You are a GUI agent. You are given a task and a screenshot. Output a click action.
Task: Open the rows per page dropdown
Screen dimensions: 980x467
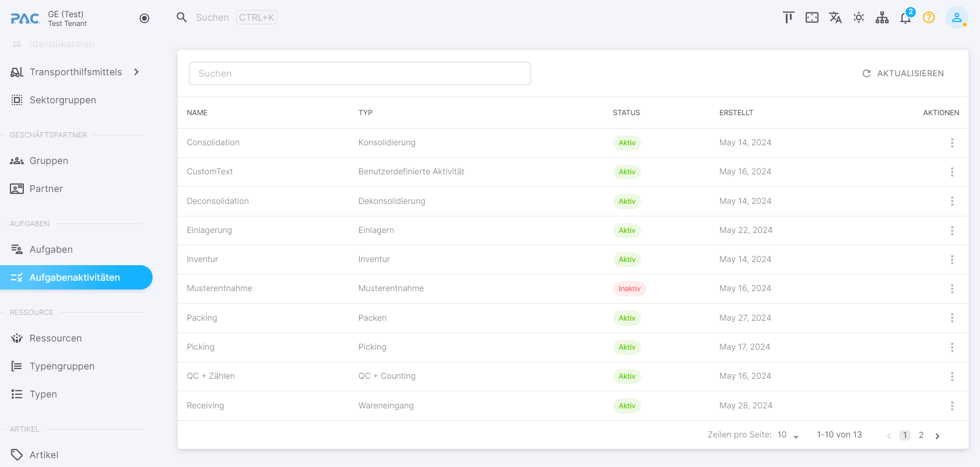tap(788, 435)
